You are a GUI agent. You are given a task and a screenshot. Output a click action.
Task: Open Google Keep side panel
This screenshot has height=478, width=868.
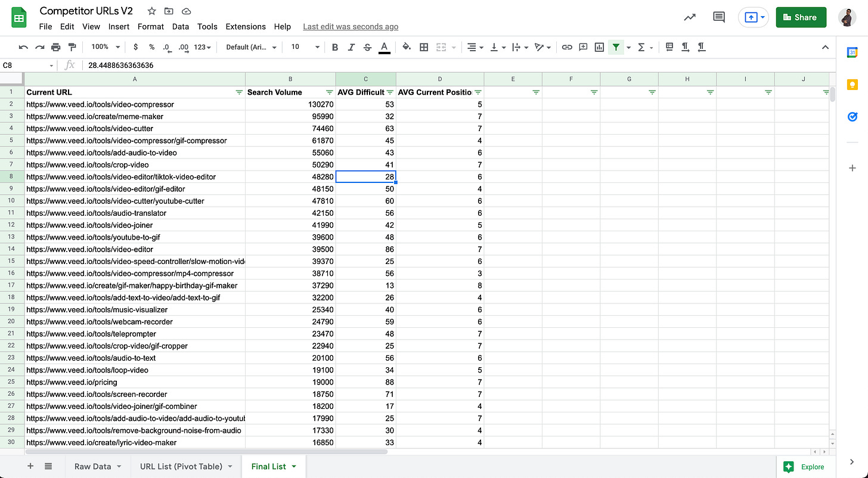pos(852,85)
